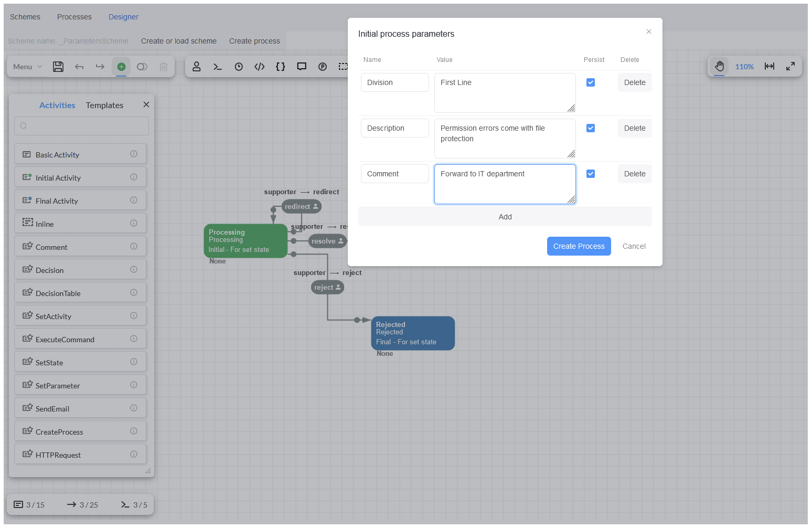Show info for Decision activity
The height and width of the screenshot is (528, 812).
pos(134,269)
